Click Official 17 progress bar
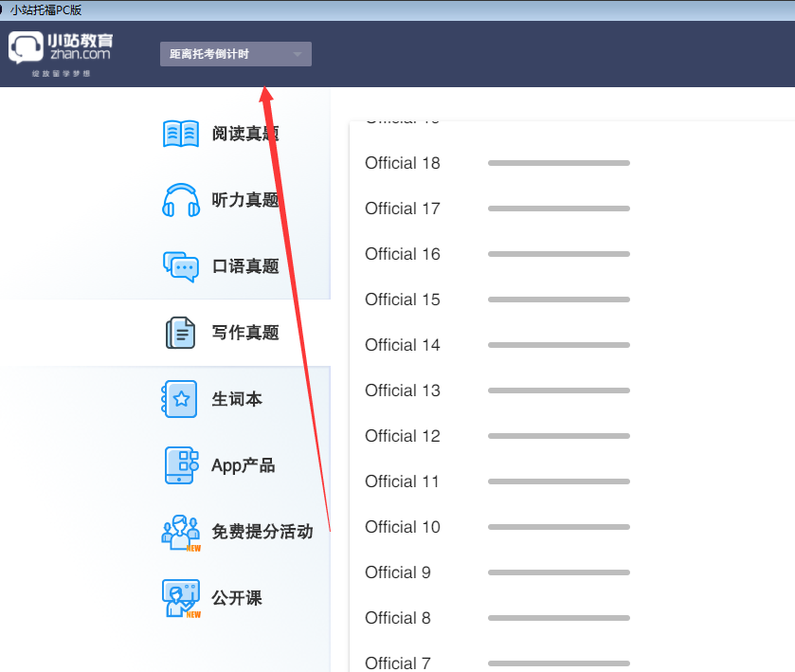Viewport: 795px width, 672px height. 559,209
